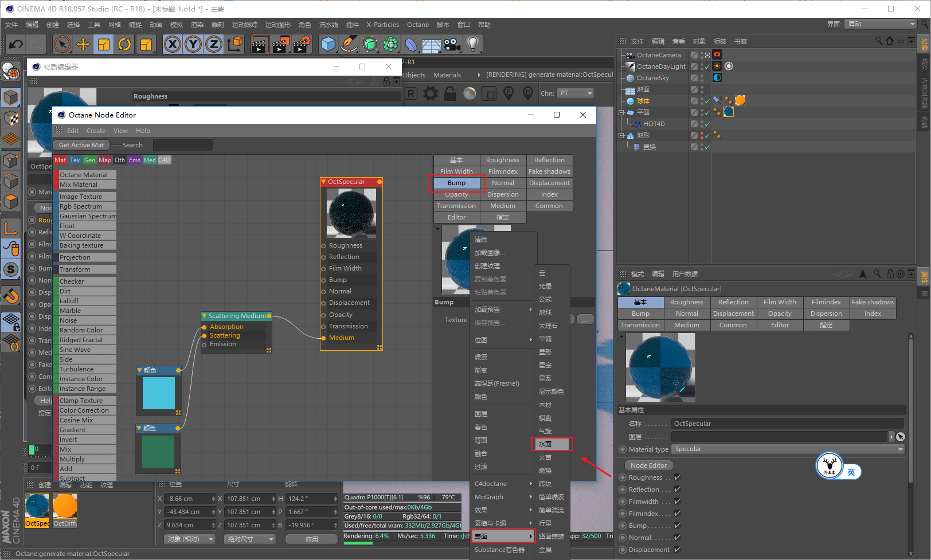
Task: Click Live Viewer render region icon
Action: (489, 93)
